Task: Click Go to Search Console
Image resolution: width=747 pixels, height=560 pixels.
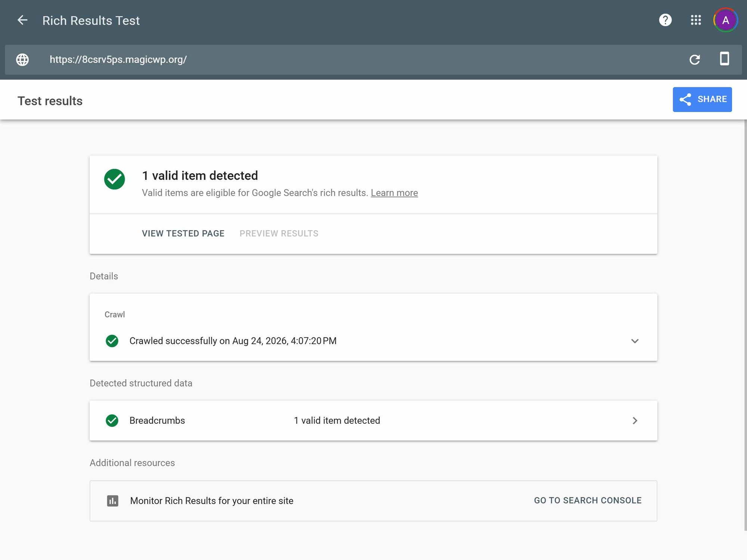Action: click(588, 500)
